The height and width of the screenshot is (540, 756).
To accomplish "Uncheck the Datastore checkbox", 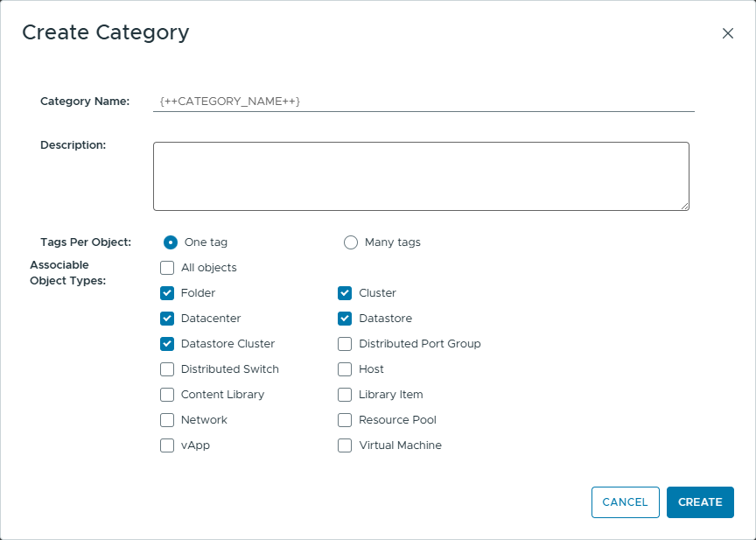I will point(345,319).
